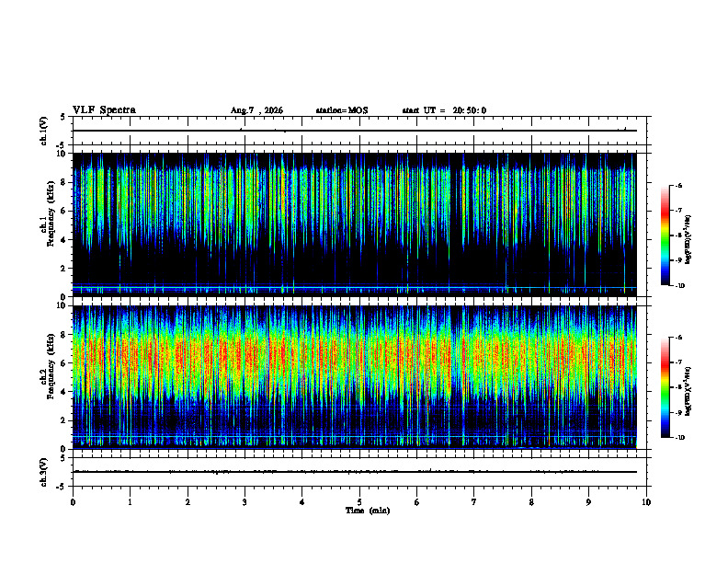Click time axis tick label "7"
Viewport: 728px width, 563px height.
(x=474, y=502)
